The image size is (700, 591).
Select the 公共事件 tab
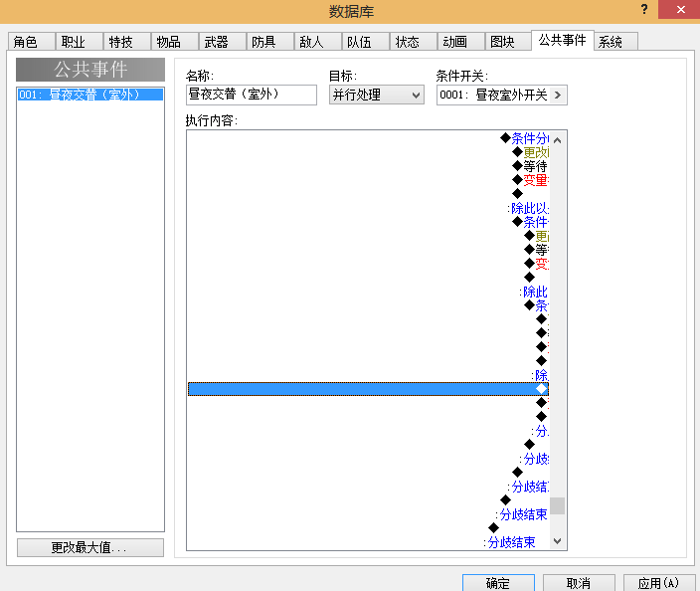[x=563, y=40]
